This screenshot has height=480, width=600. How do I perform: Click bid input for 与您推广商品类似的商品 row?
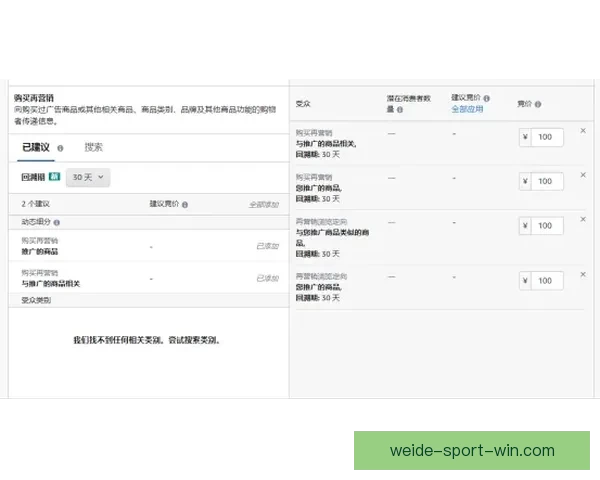pyautogui.click(x=548, y=225)
